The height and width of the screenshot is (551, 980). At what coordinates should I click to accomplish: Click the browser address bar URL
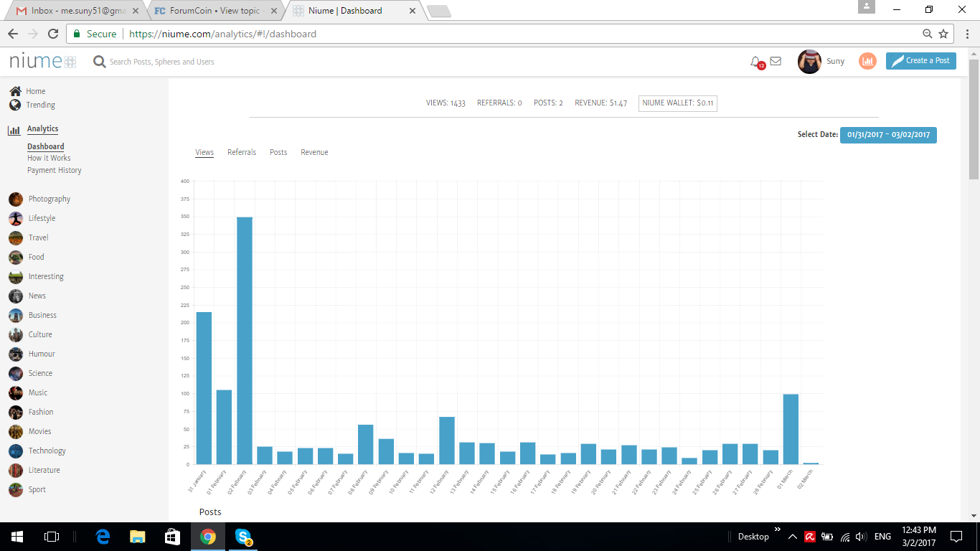pos(222,34)
